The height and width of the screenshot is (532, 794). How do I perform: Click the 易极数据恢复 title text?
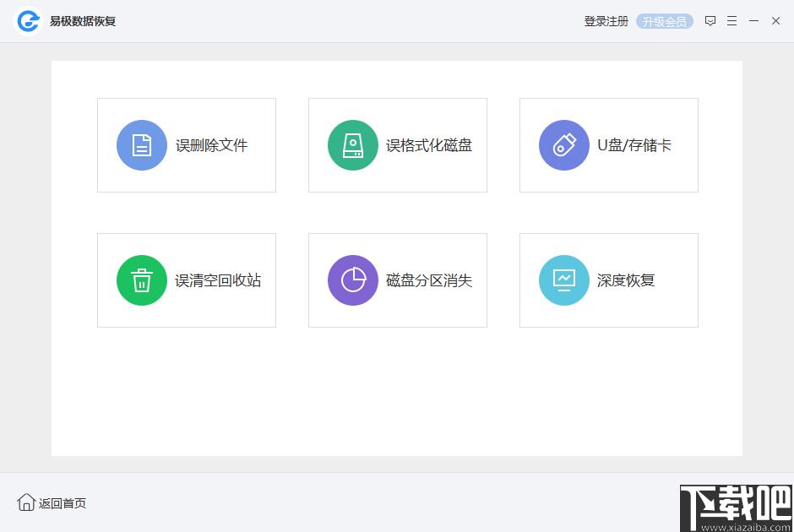pos(83,21)
